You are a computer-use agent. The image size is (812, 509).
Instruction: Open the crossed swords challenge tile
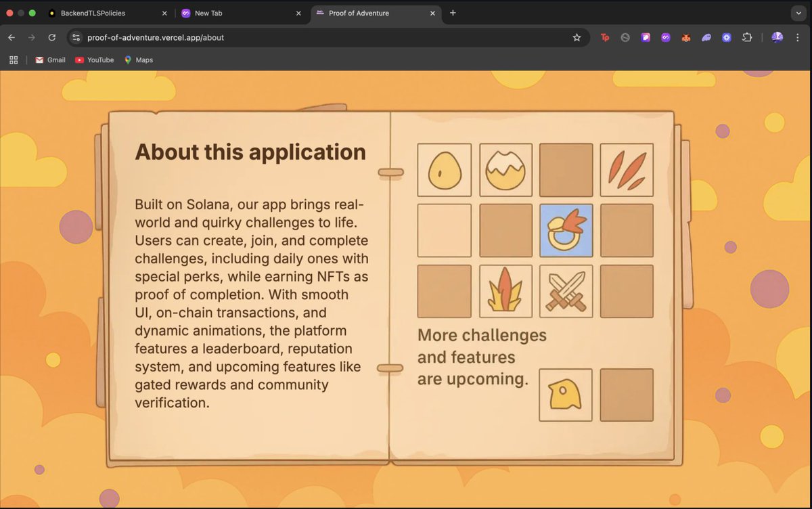click(566, 291)
